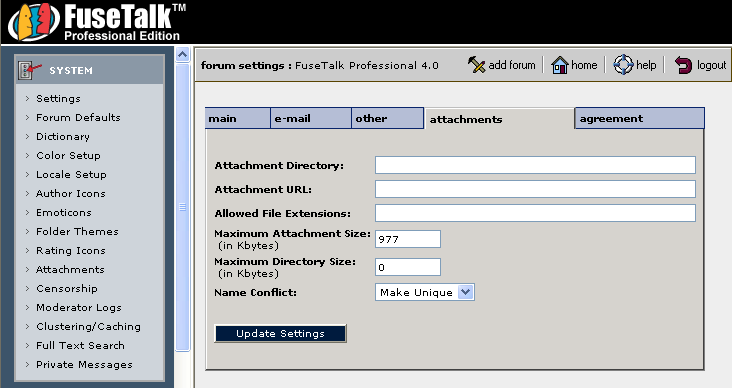The width and height of the screenshot is (732, 388).
Task: Open Settings in the System menu
Action: 58,99
